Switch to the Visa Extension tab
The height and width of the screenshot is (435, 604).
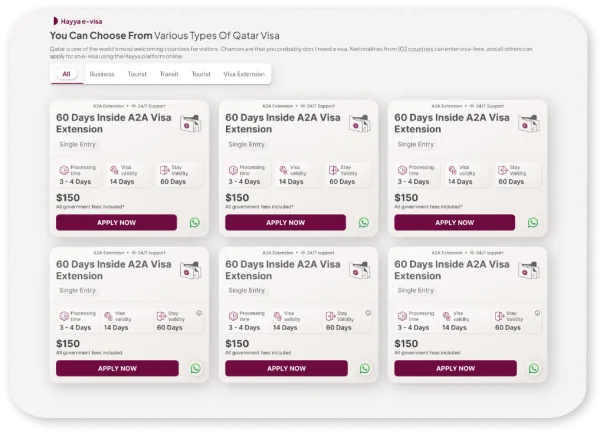coord(244,74)
